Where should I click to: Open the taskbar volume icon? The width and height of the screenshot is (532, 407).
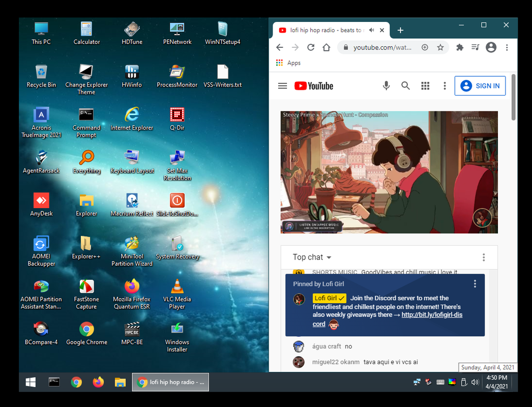tap(475, 382)
